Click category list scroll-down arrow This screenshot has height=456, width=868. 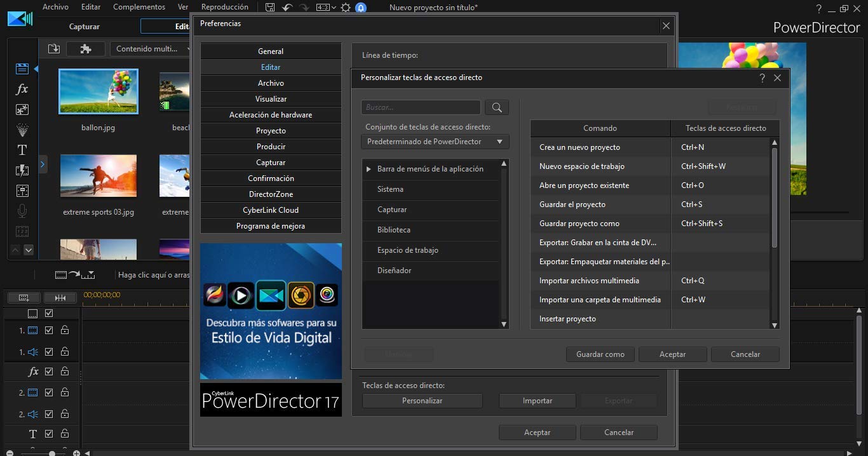click(505, 325)
